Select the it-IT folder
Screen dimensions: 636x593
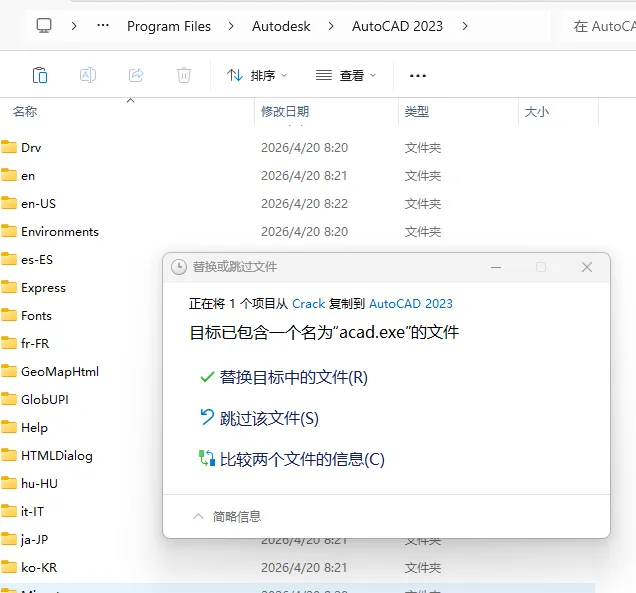pos(32,511)
